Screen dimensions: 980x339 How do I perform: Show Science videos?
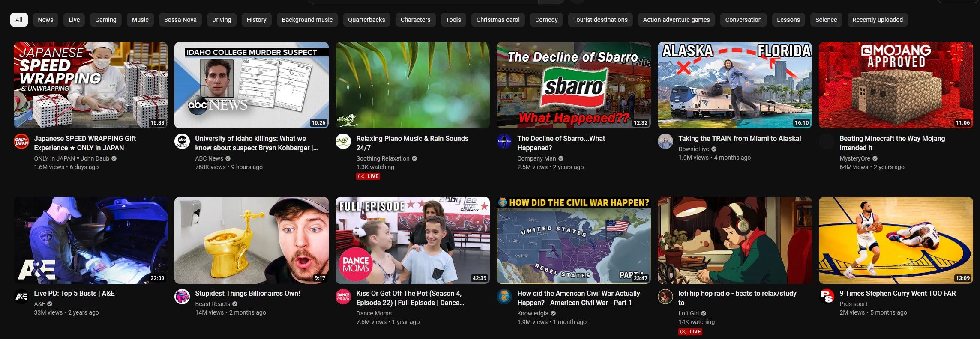pos(826,20)
